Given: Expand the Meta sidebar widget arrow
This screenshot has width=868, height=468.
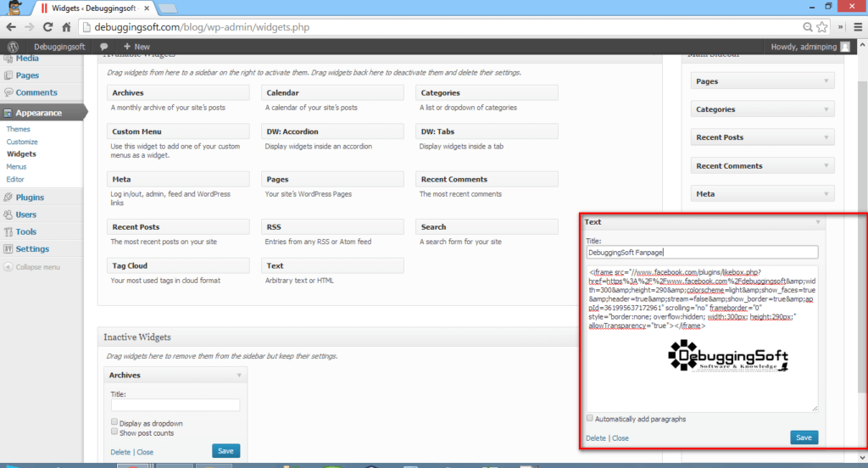Looking at the screenshot, I should point(826,194).
